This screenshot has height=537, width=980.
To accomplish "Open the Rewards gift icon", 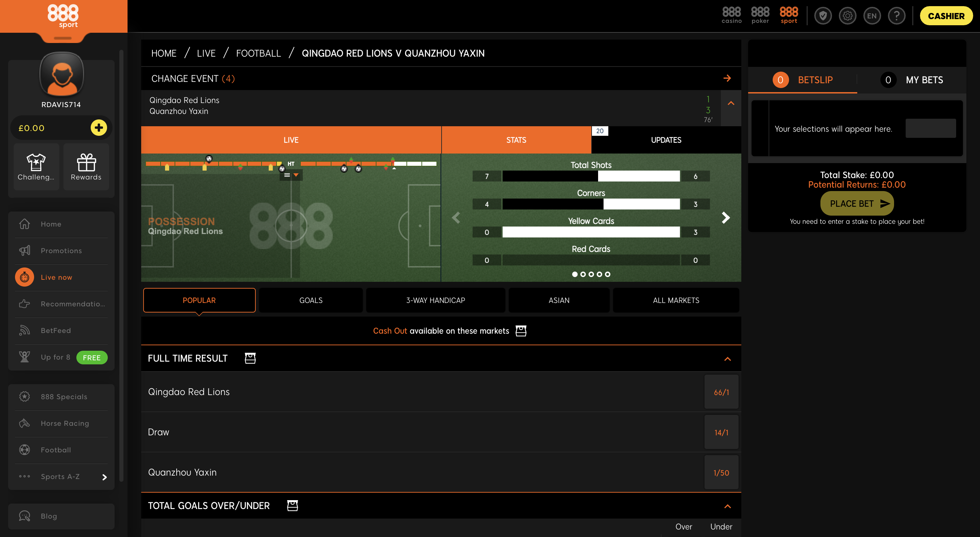I will 86,163.
